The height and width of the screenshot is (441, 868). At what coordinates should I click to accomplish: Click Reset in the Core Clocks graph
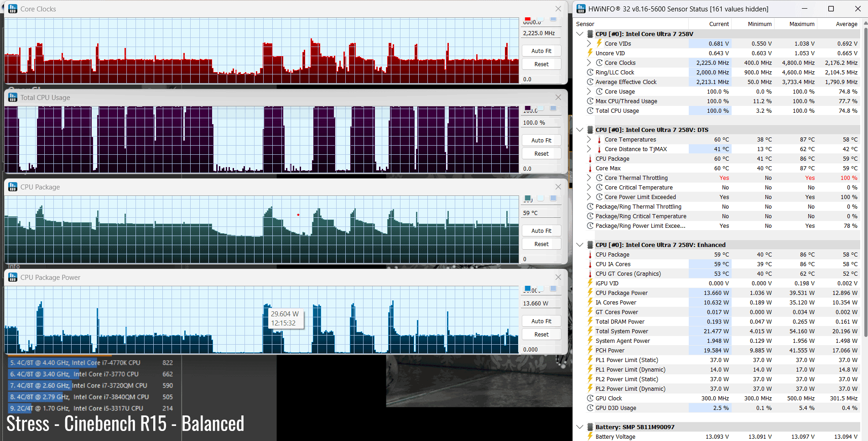pos(541,64)
